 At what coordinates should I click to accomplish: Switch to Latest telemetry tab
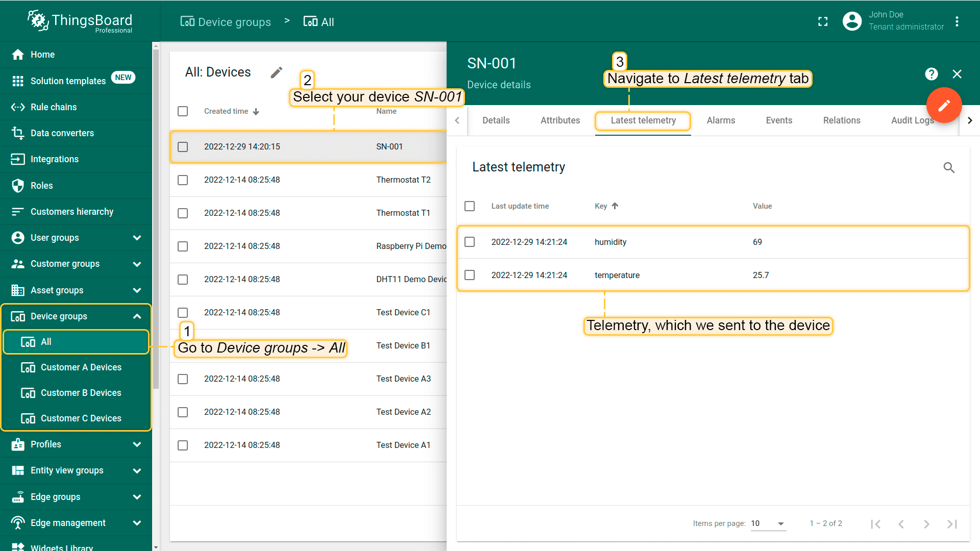643,120
